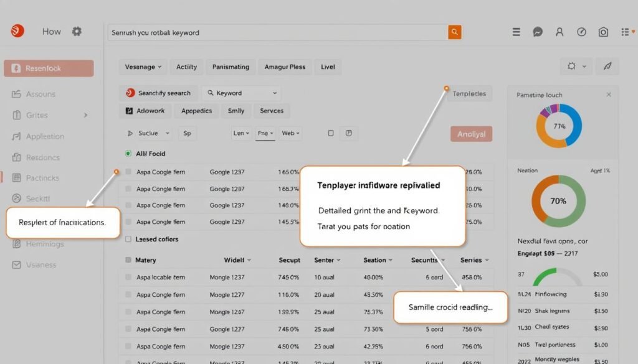The height and width of the screenshot is (364, 638).
Task: Open the grid list icon in header
Action: pyautogui.click(x=626, y=32)
